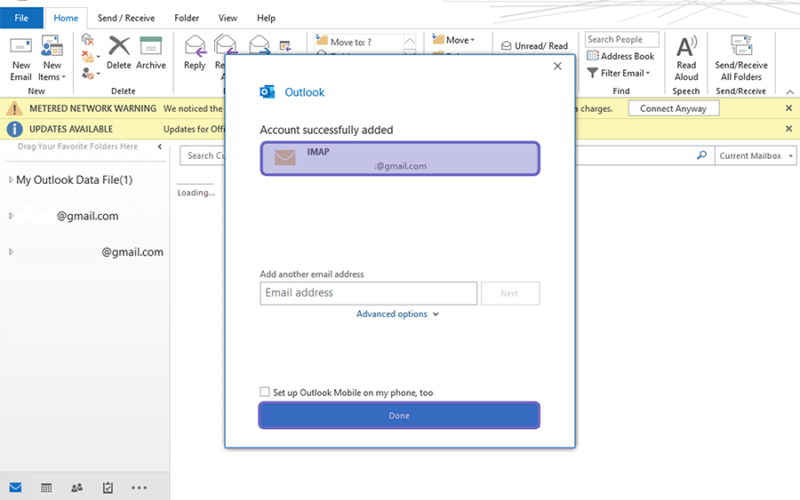Dismiss the updates available bar

coord(789,129)
